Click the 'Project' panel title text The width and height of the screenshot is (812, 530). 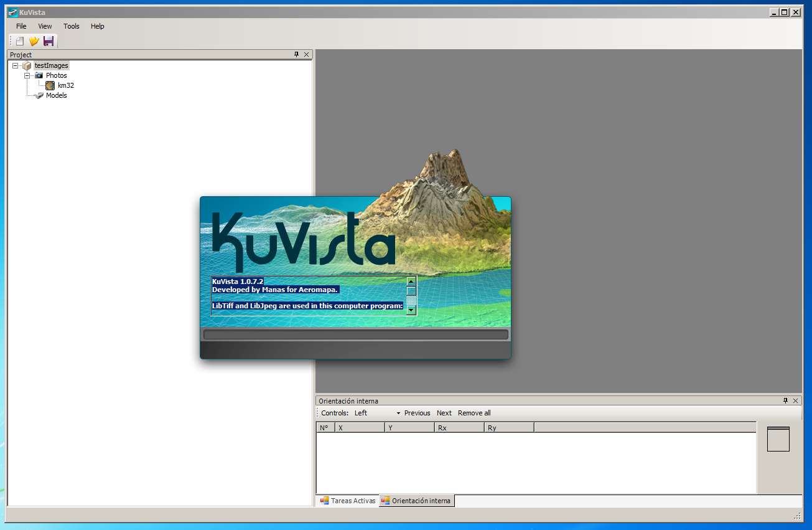(21, 55)
